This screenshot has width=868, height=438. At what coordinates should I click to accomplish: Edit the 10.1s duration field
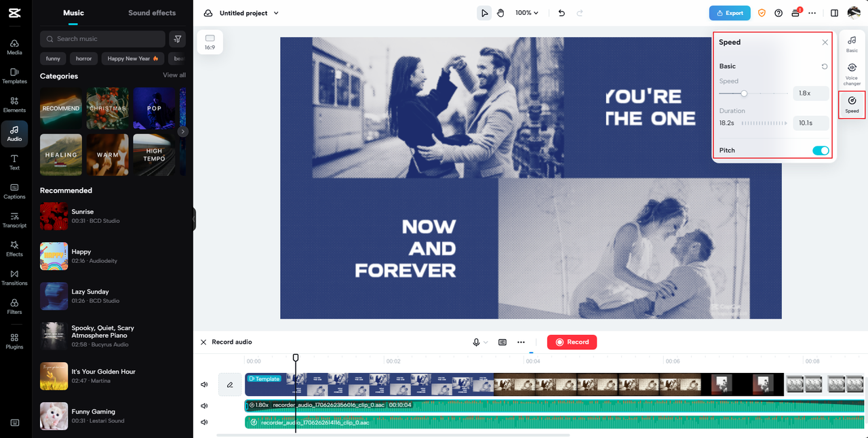811,123
